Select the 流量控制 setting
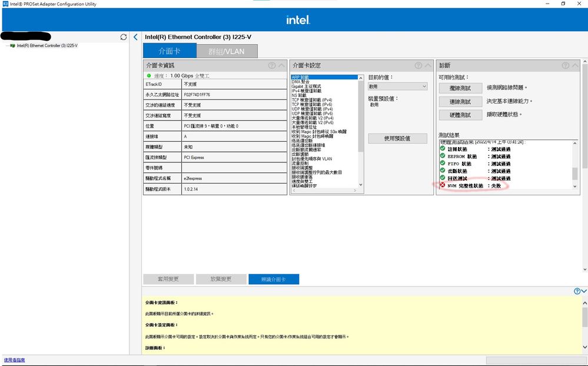This screenshot has height=366, width=588. [300, 164]
